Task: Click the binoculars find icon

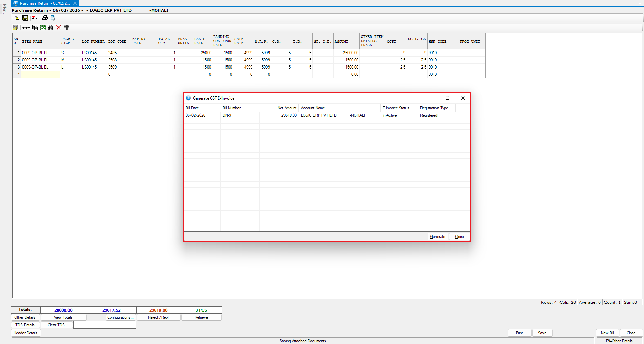Action: pyautogui.click(x=51, y=28)
